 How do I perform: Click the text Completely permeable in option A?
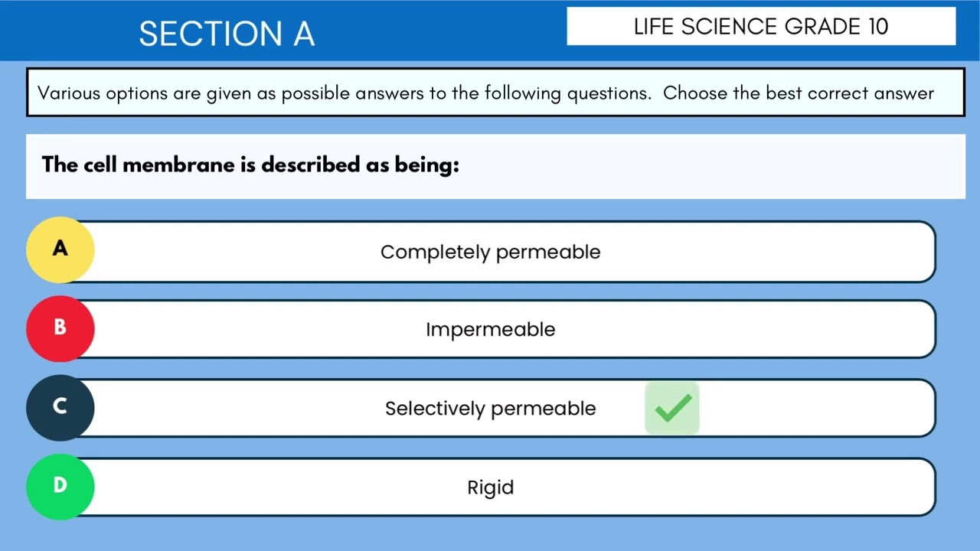(491, 252)
